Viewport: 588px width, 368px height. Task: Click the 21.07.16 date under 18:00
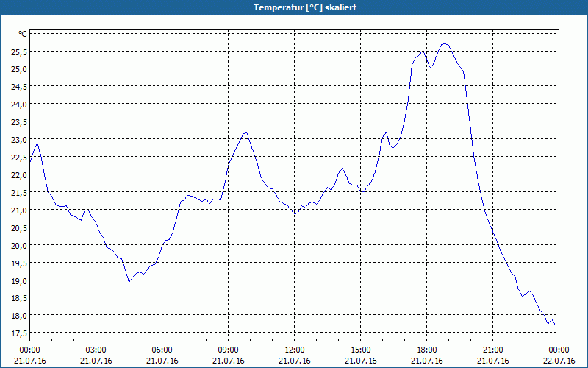pyautogui.click(x=427, y=361)
